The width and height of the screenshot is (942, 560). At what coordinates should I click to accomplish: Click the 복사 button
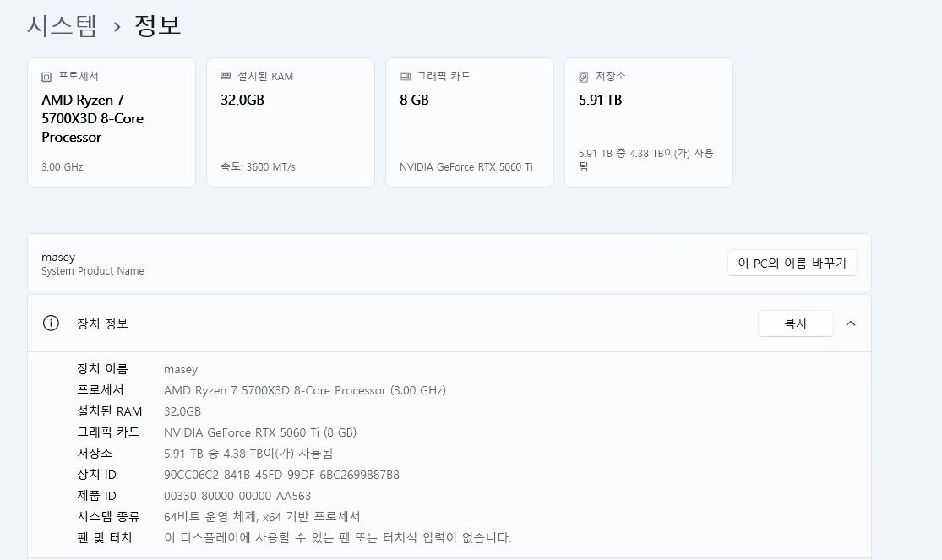coord(795,323)
